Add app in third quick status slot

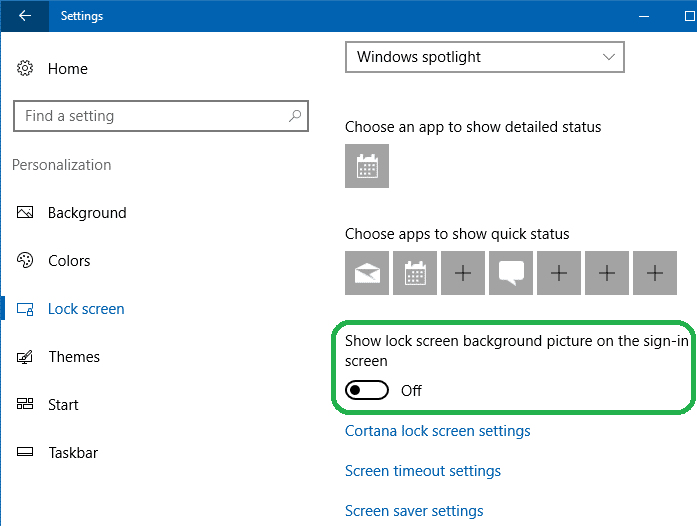coord(463,273)
